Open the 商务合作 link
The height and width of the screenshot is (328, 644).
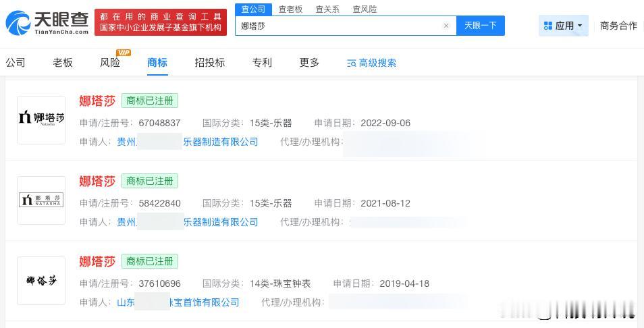[x=618, y=26]
